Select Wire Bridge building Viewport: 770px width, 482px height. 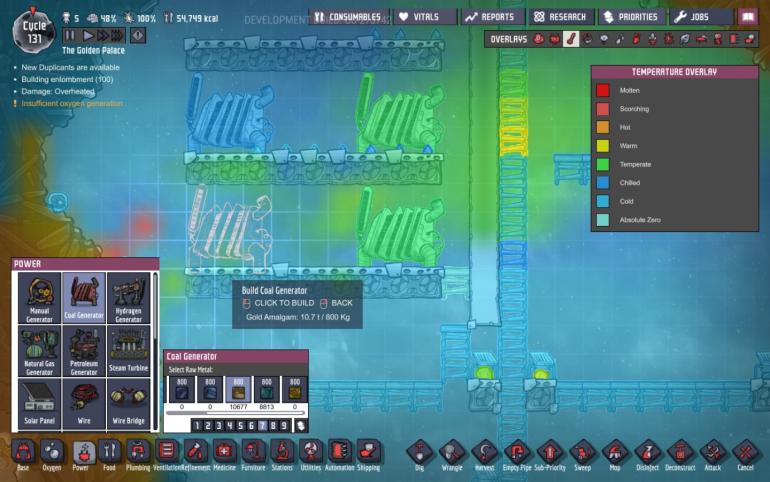click(128, 404)
